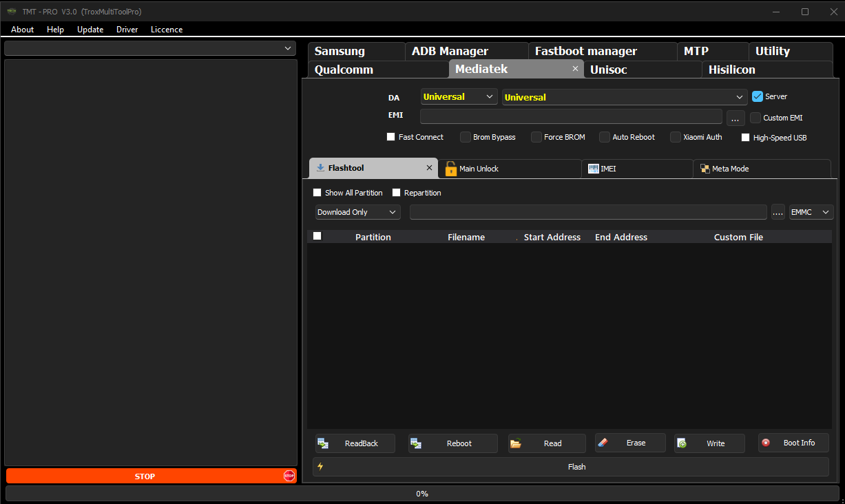The image size is (845, 504).
Task: Click the EMI browse ellipsis button
Action: pos(735,118)
